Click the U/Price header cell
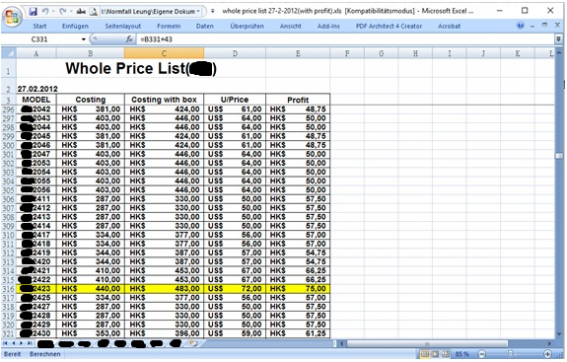Image resolution: width=567 pixels, height=362 pixels. (x=235, y=99)
